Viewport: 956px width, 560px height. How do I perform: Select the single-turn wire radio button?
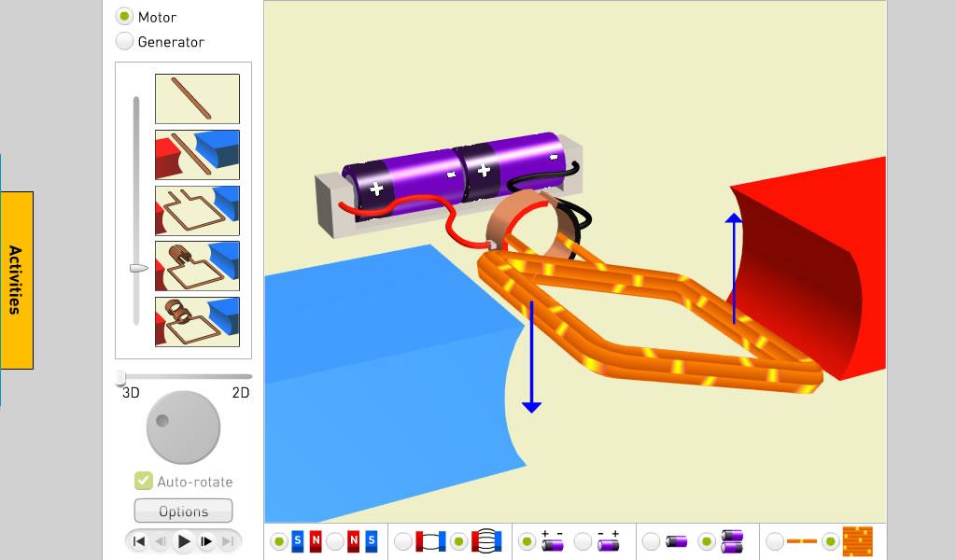(774, 541)
